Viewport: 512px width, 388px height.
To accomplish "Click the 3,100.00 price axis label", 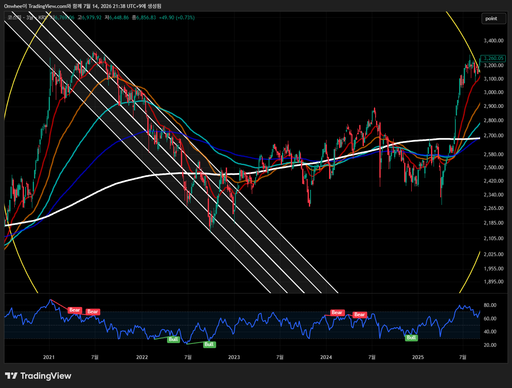I will point(493,79).
